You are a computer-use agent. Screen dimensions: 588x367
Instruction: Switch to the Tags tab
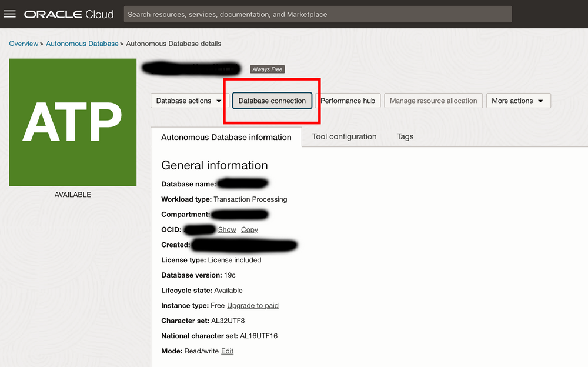(x=405, y=136)
